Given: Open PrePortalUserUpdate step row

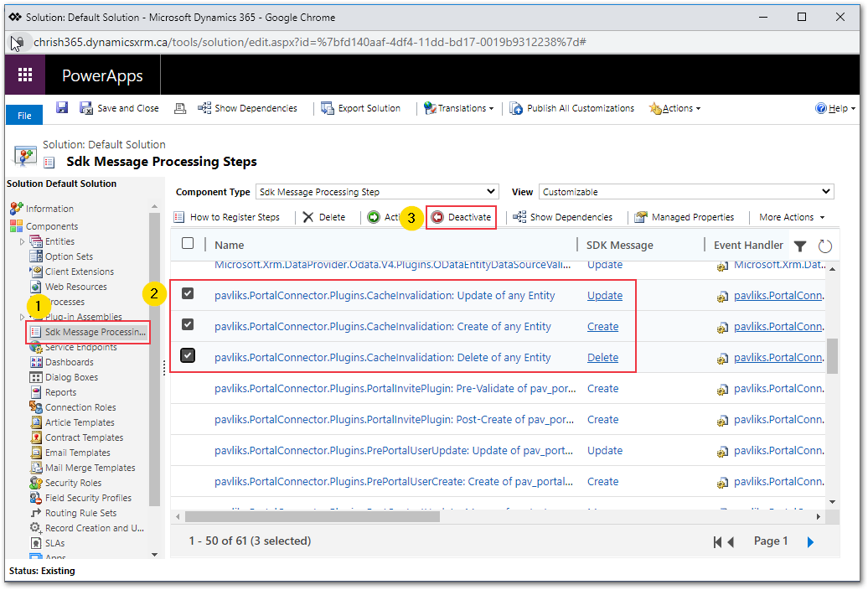Looking at the screenshot, I should [394, 451].
